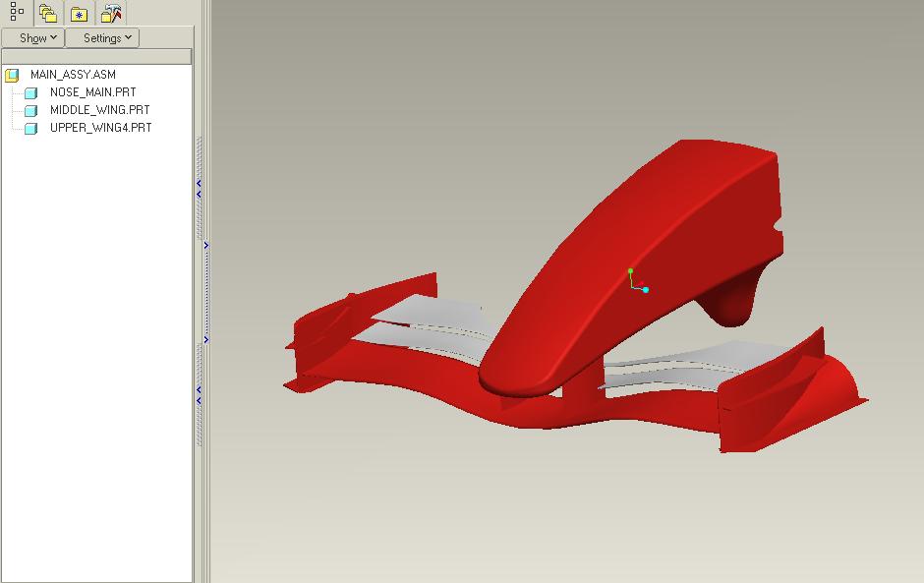Open the Settings dropdown menu
924x583 pixels.
coord(102,37)
